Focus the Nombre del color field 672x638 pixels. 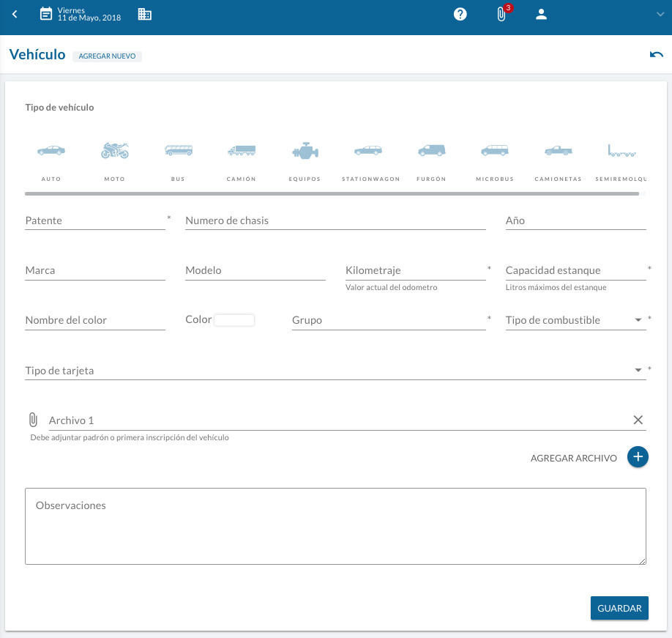tap(95, 320)
